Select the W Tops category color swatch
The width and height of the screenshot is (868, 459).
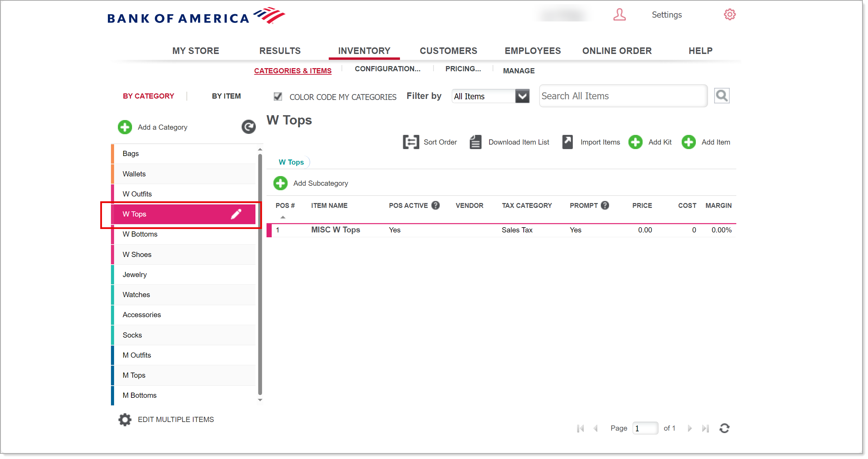113,214
